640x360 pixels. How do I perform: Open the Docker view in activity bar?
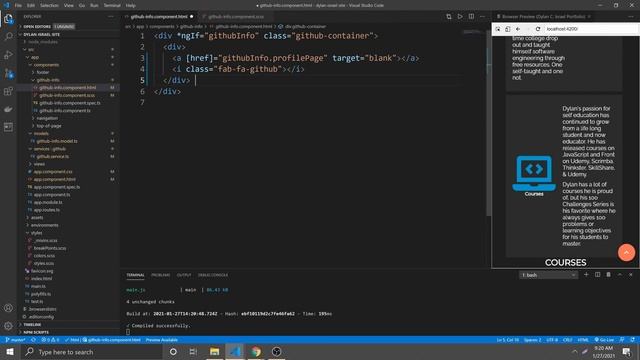pos(8,109)
